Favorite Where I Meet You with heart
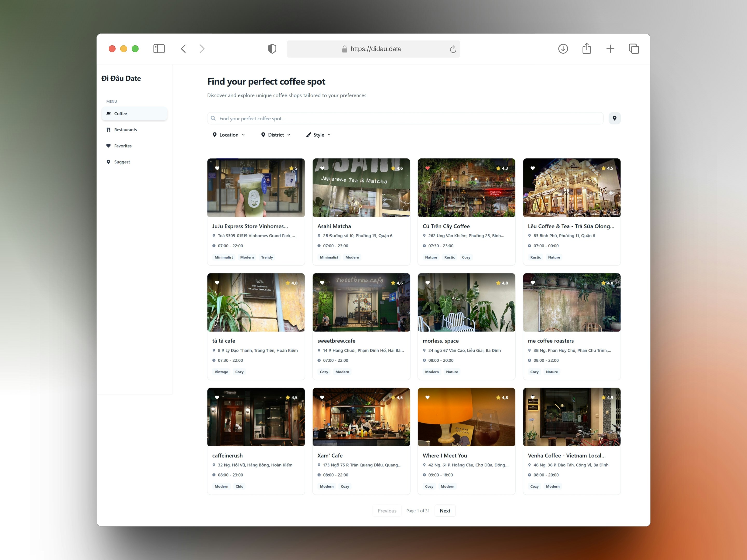The height and width of the screenshot is (560, 747). [x=427, y=397]
